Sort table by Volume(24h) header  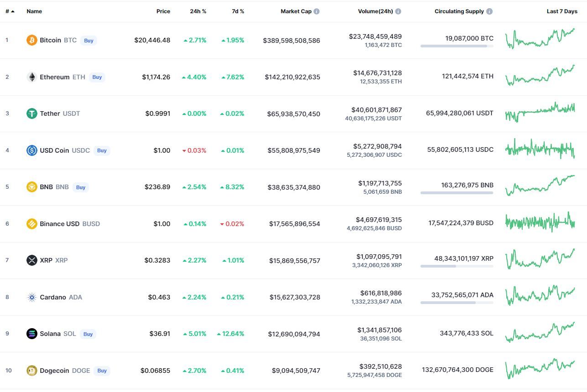click(375, 11)
